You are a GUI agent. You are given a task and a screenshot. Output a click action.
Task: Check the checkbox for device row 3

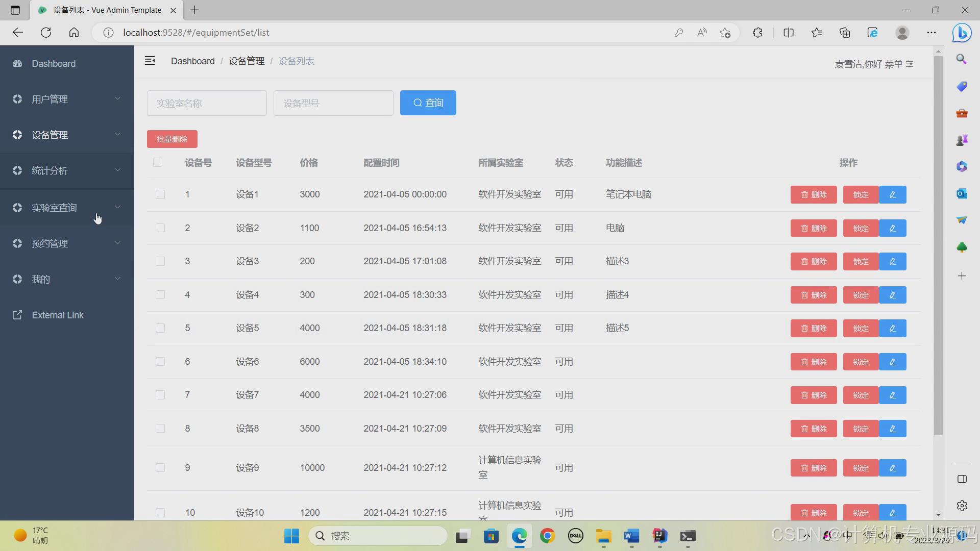pyautogui.click(x=160, y=261)
